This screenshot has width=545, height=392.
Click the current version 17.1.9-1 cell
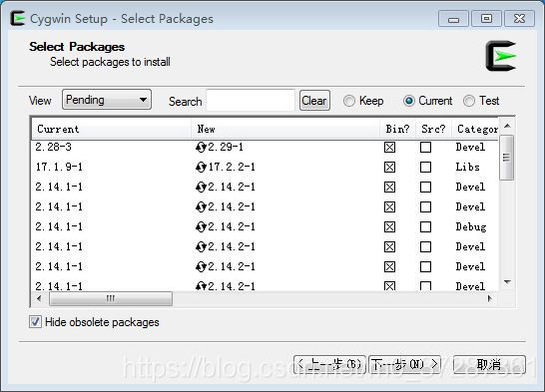[x=59, y=167]
